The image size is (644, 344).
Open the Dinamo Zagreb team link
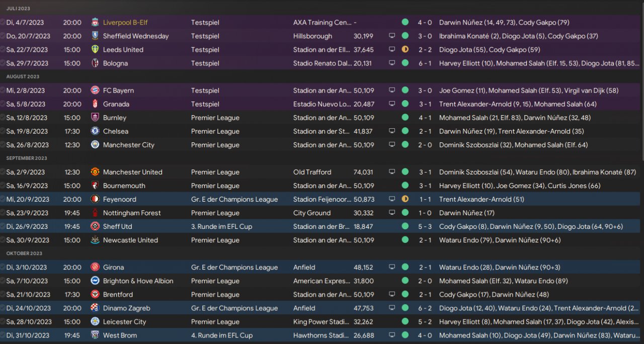[x=127, y=308]
